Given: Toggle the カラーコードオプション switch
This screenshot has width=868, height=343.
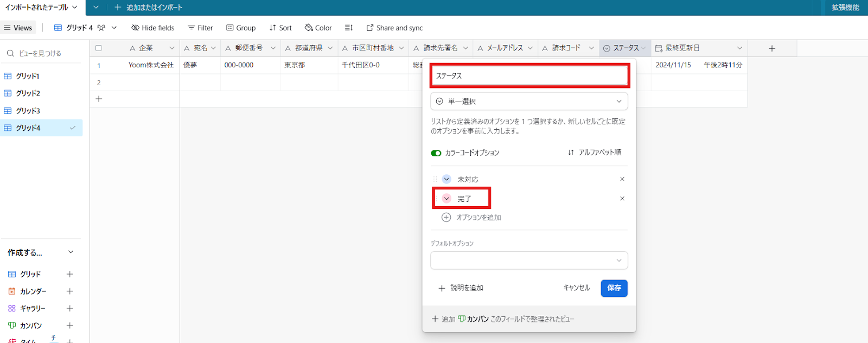Looking at the screenshot, I should click(436, 153).
